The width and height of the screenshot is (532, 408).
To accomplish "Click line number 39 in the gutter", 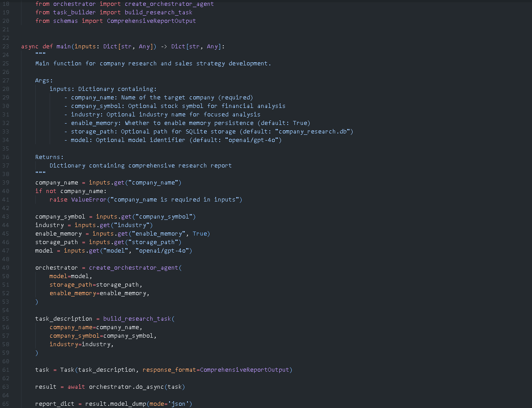I will tap(5, 183).
